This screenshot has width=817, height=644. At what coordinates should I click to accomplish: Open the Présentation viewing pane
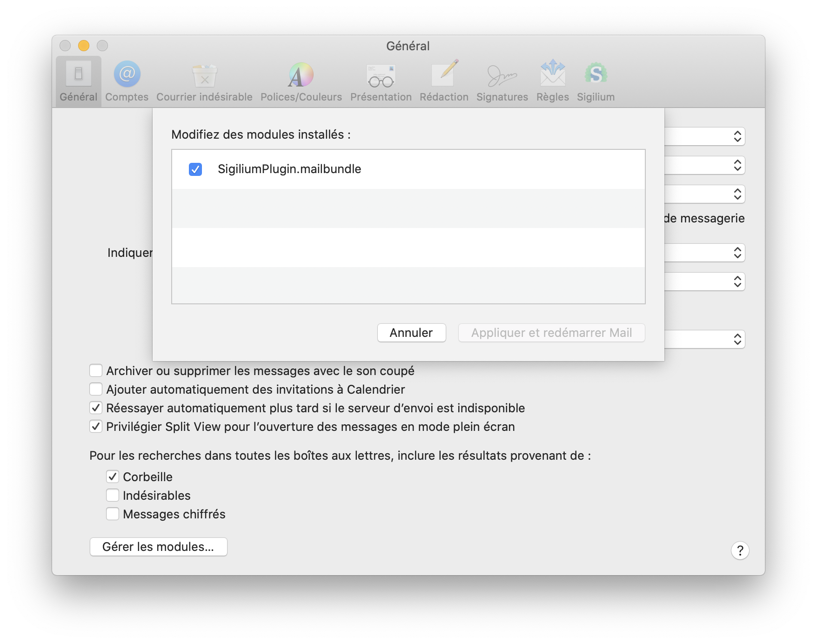point(381,82)
